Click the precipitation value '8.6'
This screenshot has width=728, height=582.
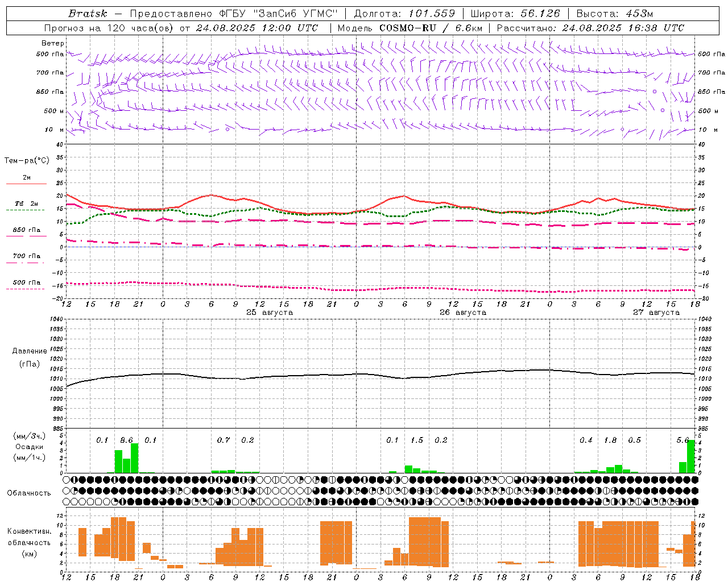126,440
